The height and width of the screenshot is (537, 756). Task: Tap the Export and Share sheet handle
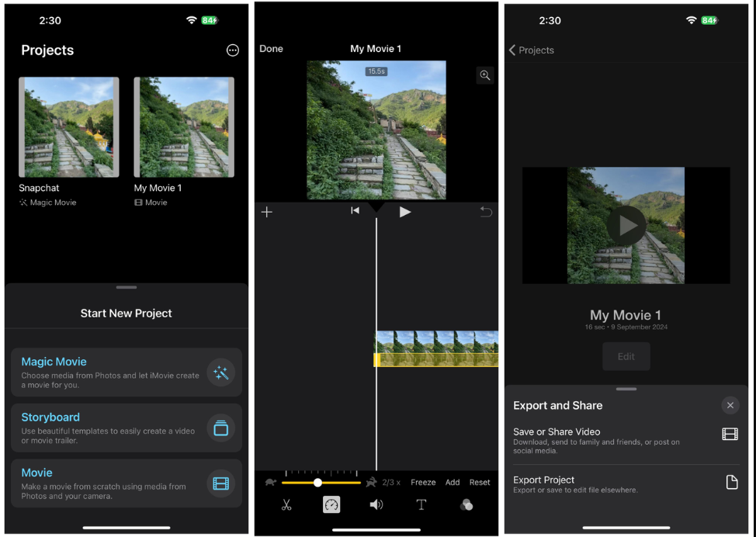coord(626,389)
